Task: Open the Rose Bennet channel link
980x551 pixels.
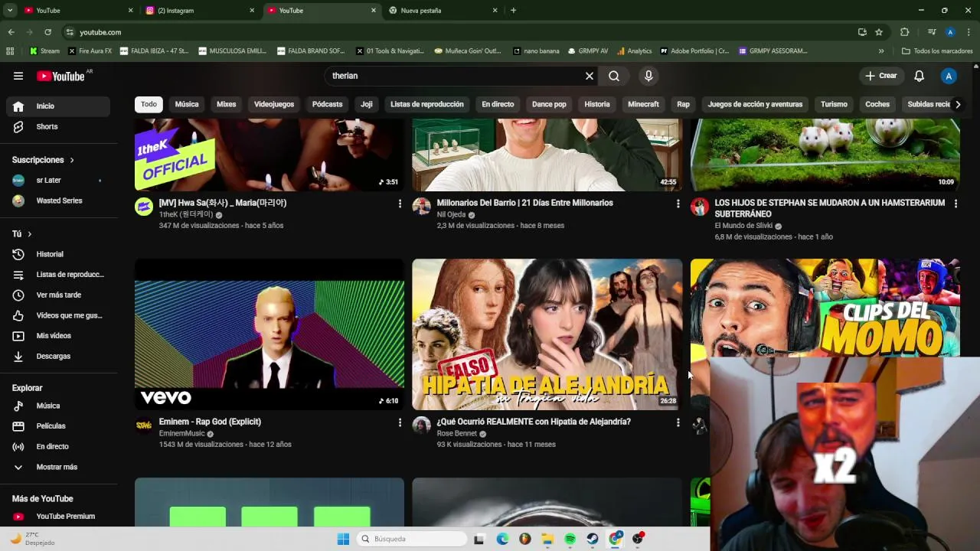Action: tap(456, 434)
